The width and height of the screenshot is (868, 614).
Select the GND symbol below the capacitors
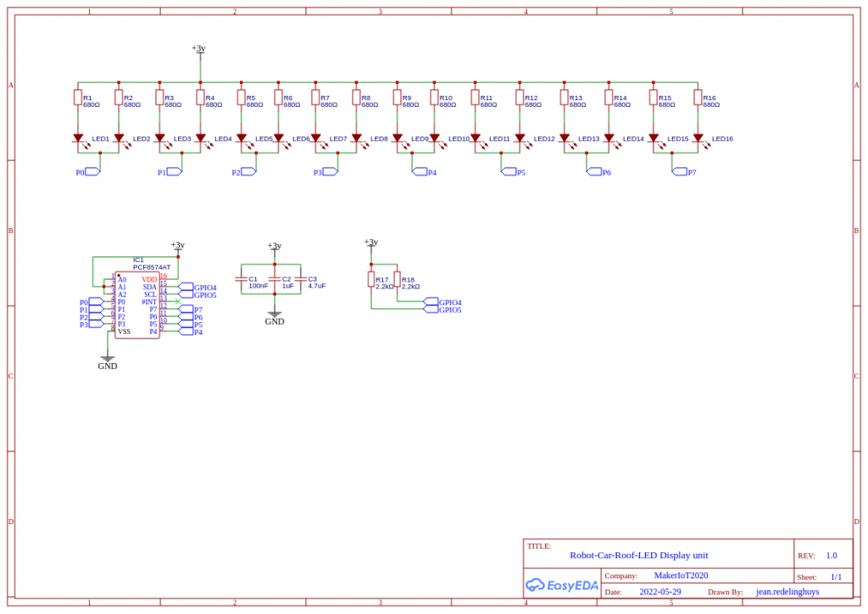pos(275,318)
